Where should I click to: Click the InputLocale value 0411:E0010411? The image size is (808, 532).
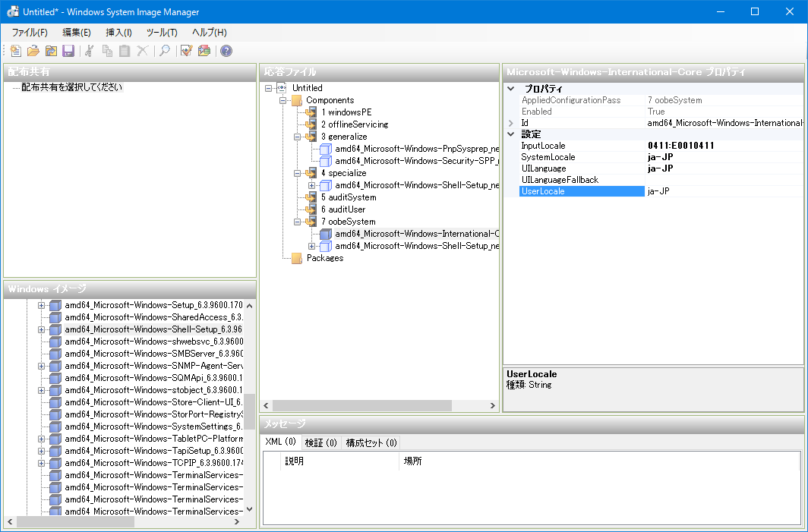[680, 146]
